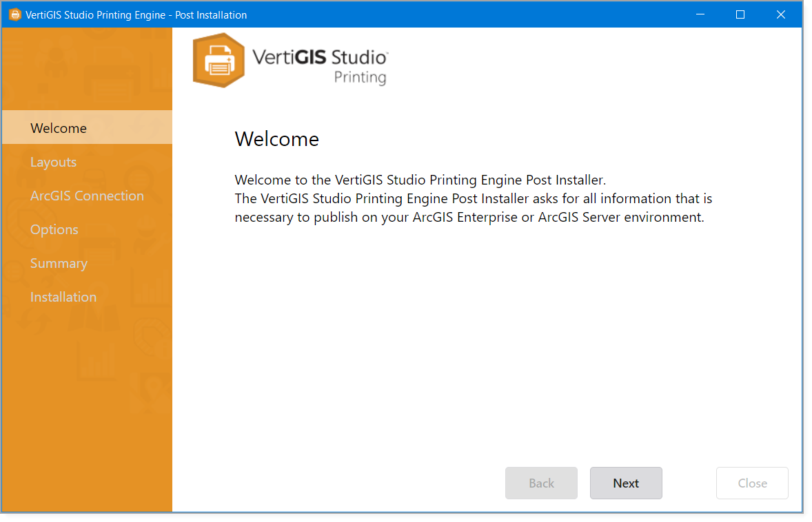This screenshot has height=522, width=812.
Task: Close the window using title bar X
Action: pyautogui.click(x=781, y=14)
